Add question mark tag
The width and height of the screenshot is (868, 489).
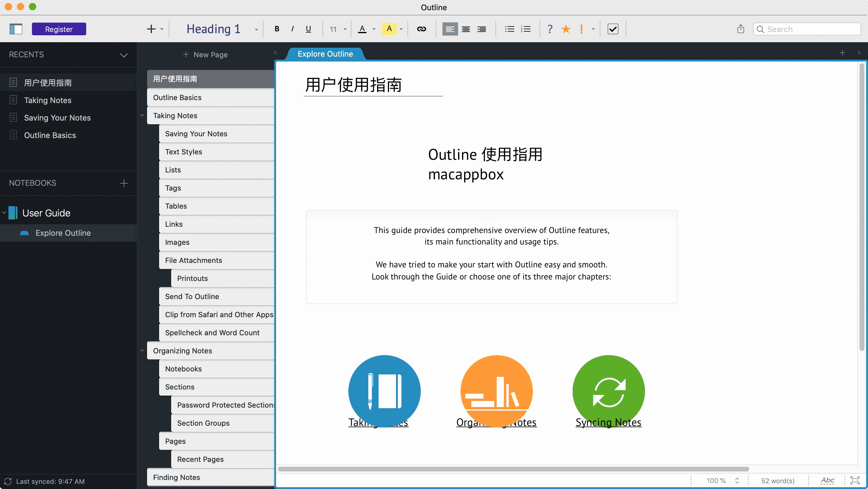[x=550, y=29]
